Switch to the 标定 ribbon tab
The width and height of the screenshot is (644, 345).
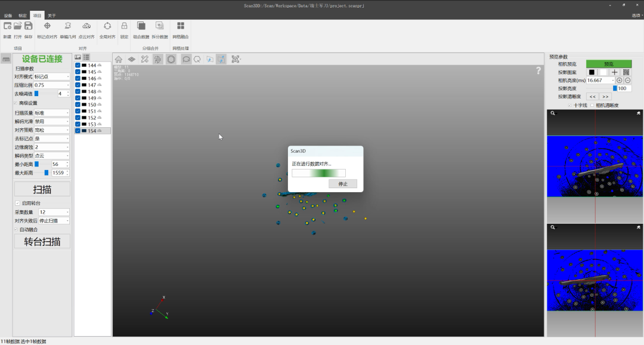23,16
